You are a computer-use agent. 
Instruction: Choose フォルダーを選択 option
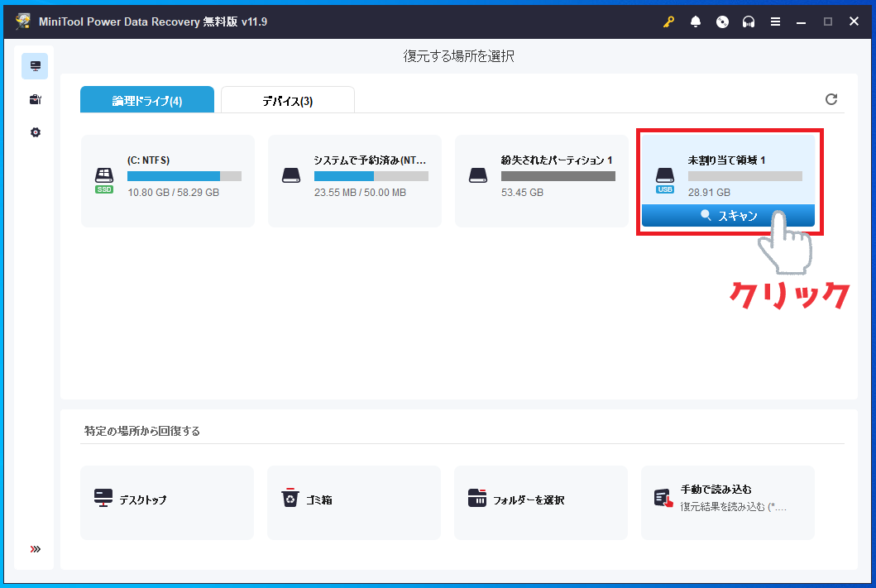[x=541, y=503]
